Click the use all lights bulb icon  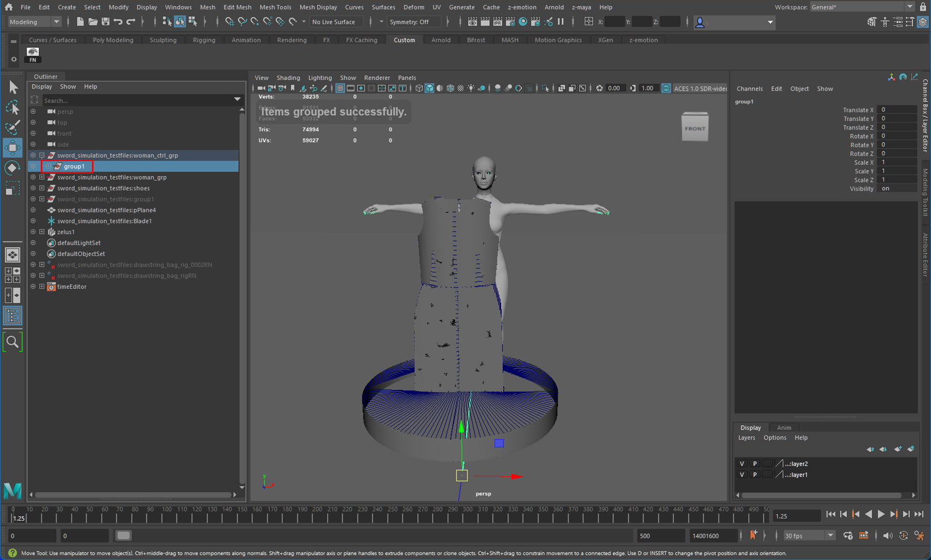coord(471,88)
